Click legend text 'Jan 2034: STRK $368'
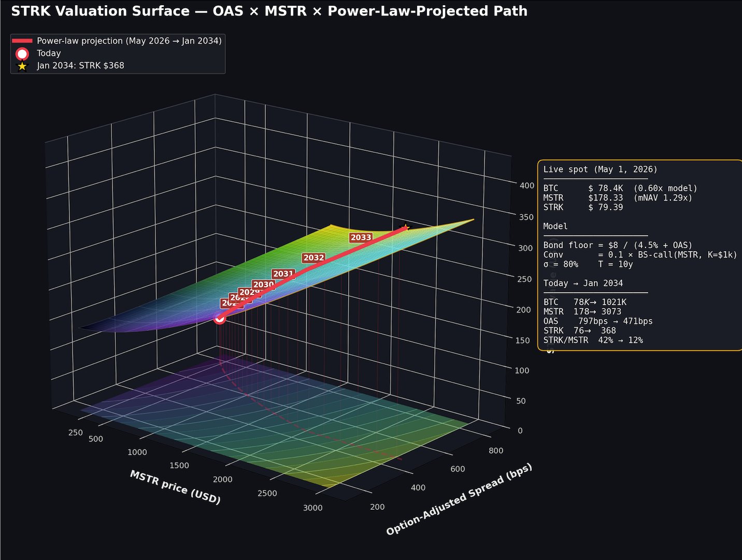 80,66
